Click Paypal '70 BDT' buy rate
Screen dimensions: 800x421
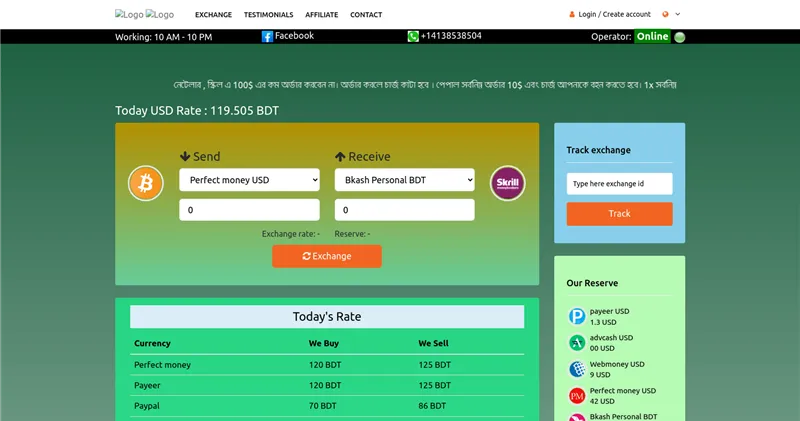pyautogui.click(x=322, y=406)
